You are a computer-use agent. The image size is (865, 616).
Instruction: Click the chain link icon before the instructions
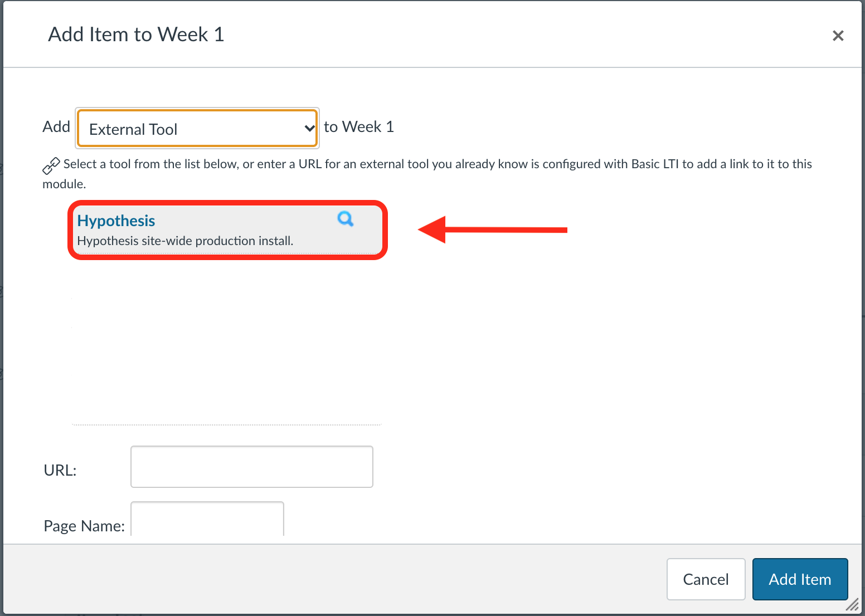click(x=51, y=164)
